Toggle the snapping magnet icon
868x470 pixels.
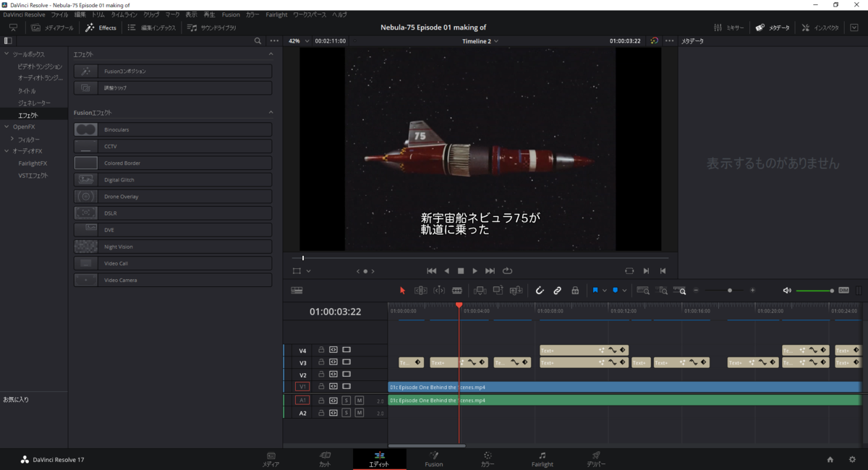tap(540, 290)
